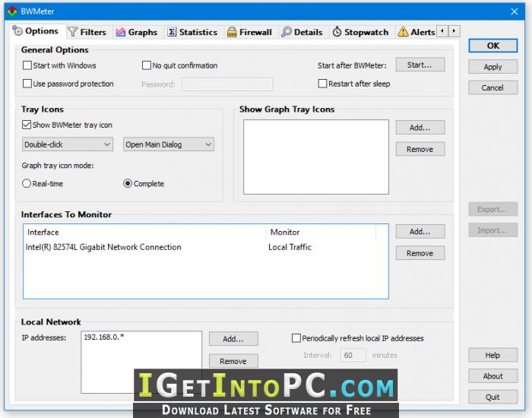This screenshot has height=418, width=532.
Task: Open the Open Main Dialog dropdown
Action: pyautogui.click(x=169, y=144)
